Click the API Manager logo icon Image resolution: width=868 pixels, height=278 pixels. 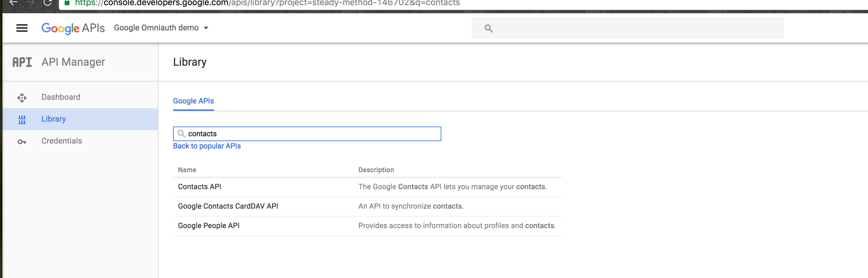pyautogui.click(x=22, y=62)
